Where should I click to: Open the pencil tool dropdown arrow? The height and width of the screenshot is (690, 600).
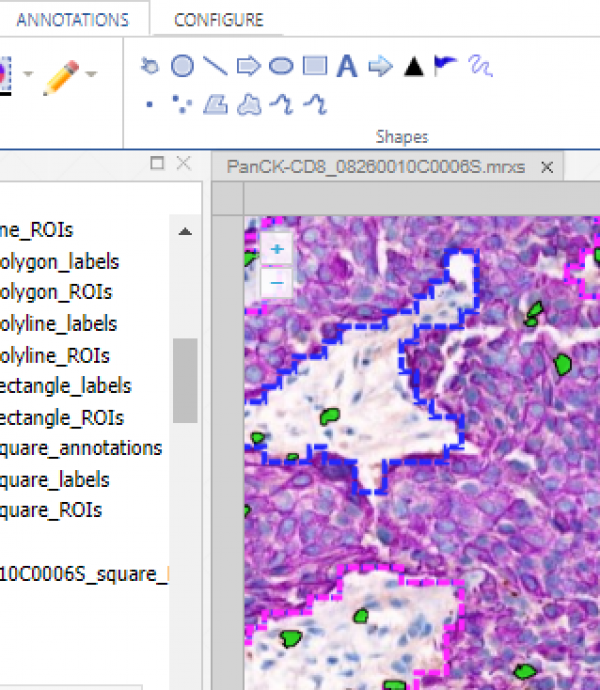coord(92,74)
